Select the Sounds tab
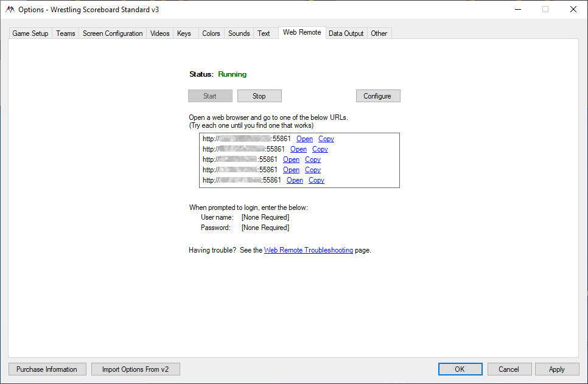 tap(239, 33)
